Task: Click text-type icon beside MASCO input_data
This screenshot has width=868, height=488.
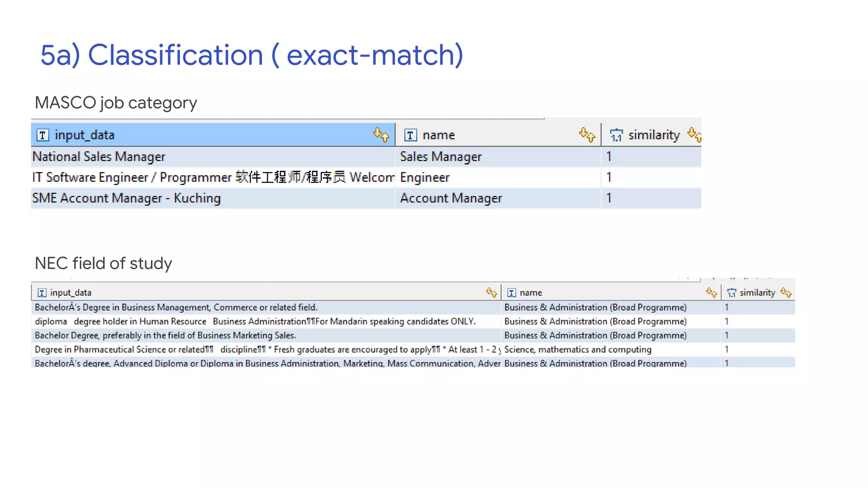Action: (x=42, y=135)
